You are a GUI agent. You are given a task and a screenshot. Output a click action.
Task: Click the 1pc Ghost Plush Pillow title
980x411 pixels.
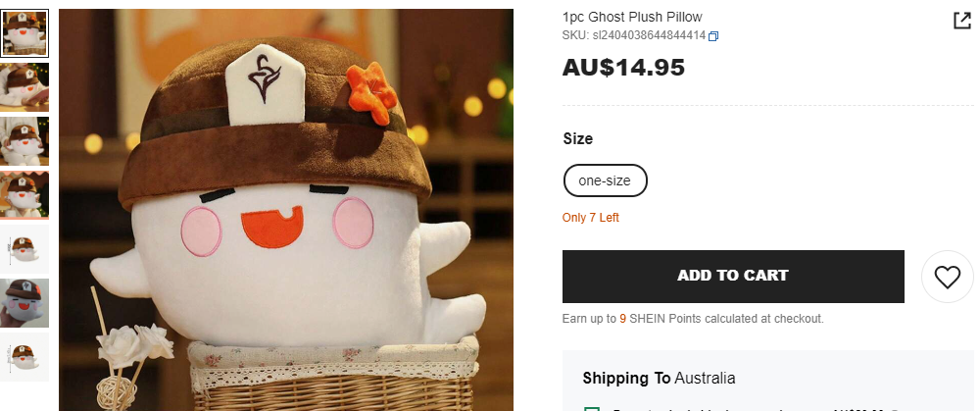(632, 17)
